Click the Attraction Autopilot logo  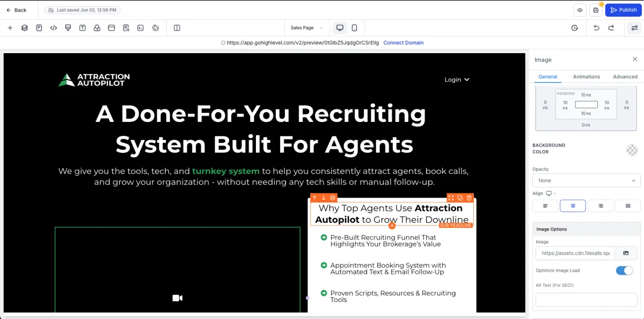[x=94, y=80]
